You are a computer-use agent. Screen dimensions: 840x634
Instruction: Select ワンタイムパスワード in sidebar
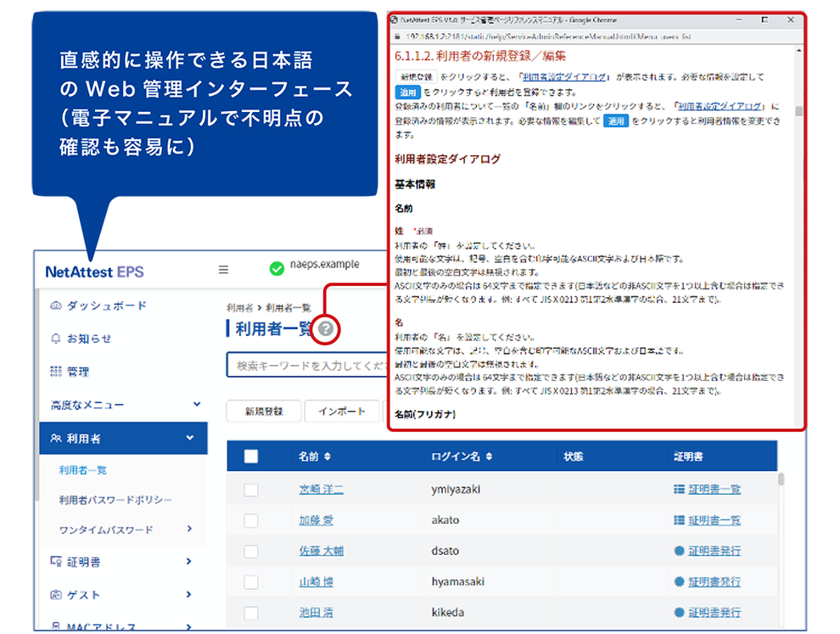click(x=106, y=530)
